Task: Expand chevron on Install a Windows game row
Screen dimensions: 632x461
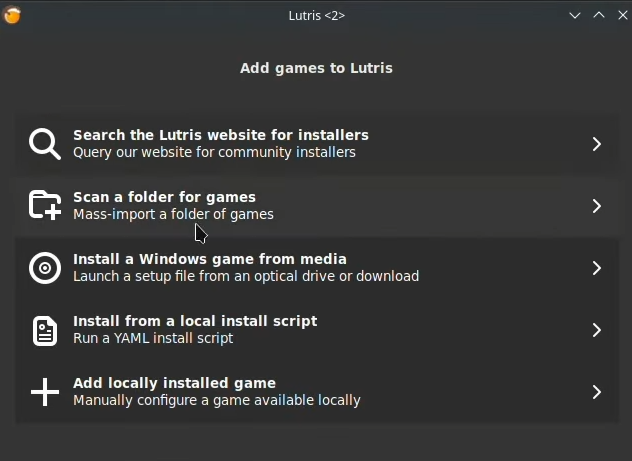Action: (x=597, y=268)
